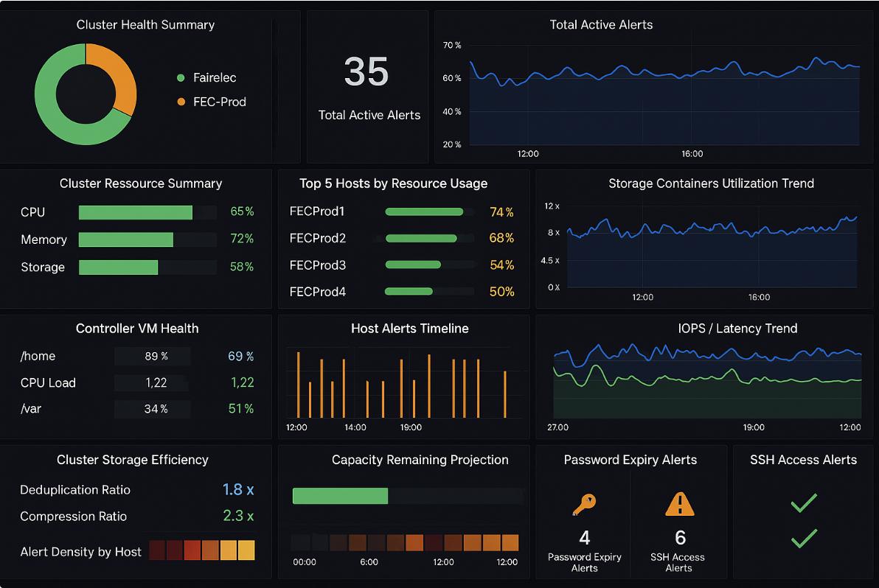
Task: Click the CPU usage progress bar
Action: 147,212
